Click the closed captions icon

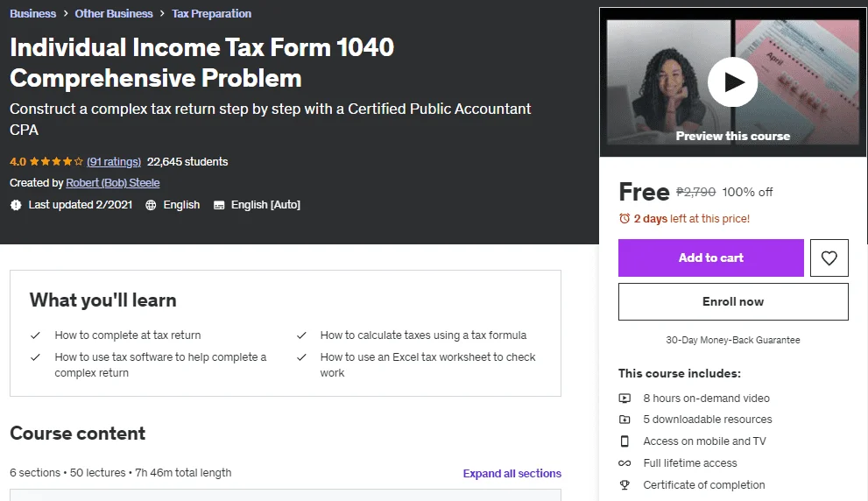click(x=219, y=205)
